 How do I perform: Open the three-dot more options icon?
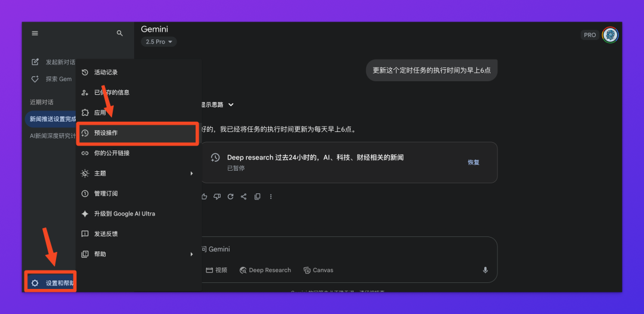tap(271, 196)
